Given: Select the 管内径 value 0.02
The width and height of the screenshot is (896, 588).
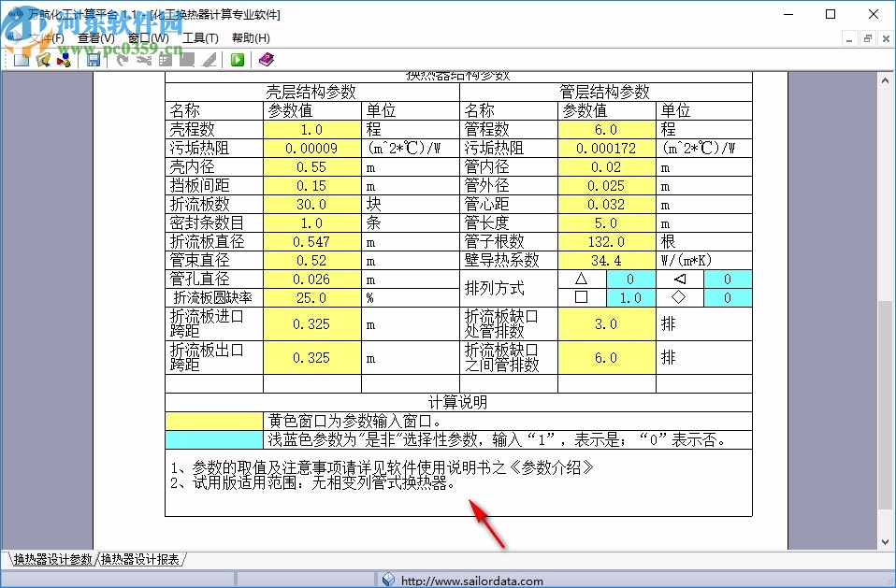Looking at the screenshot, I should (607, 167).
